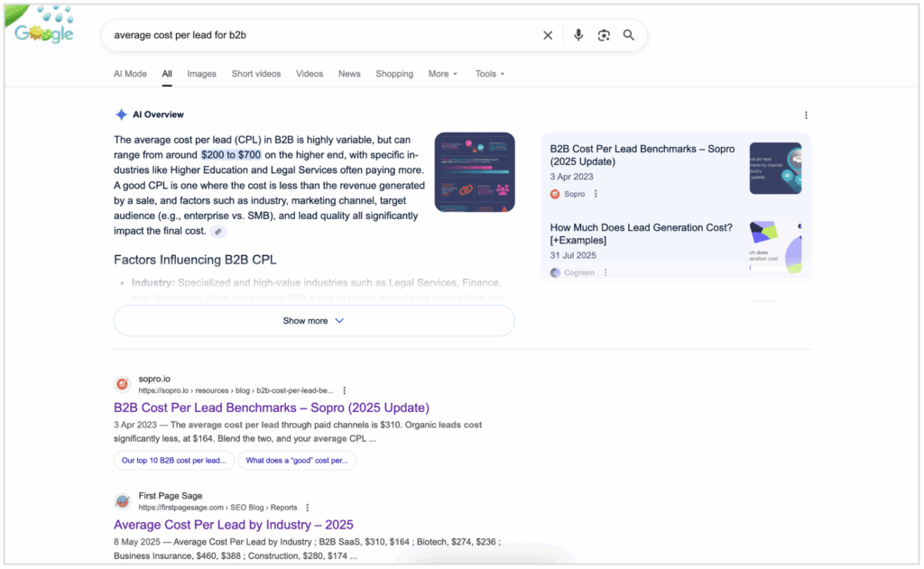
Task: Switch to the Images tab
Action: [201, 74]
